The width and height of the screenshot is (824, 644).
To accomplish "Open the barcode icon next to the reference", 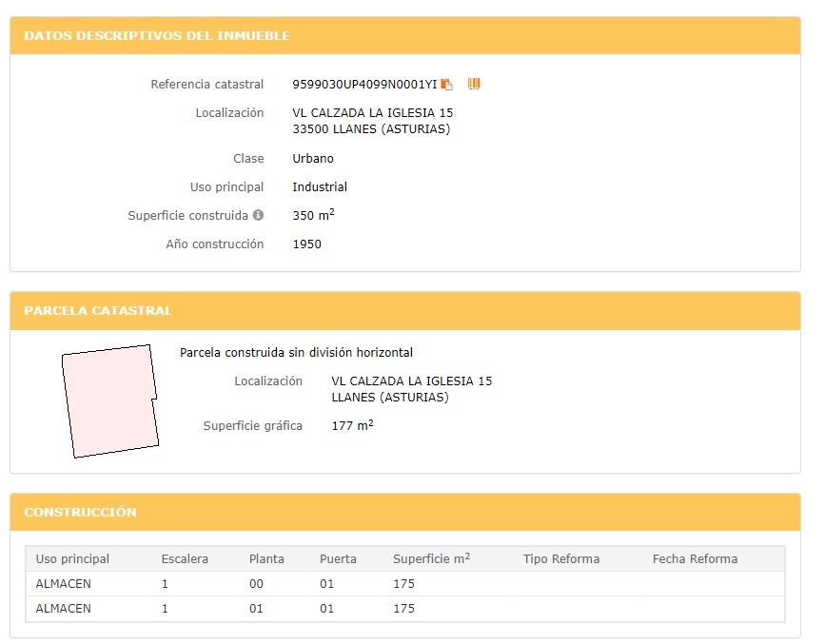I will tap(474, 84).
